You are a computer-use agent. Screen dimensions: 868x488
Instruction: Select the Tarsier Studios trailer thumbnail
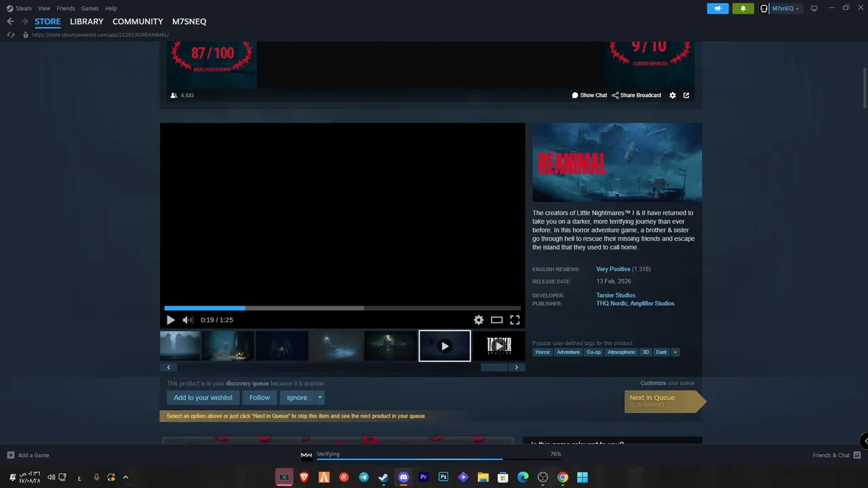tap(499, 346)
